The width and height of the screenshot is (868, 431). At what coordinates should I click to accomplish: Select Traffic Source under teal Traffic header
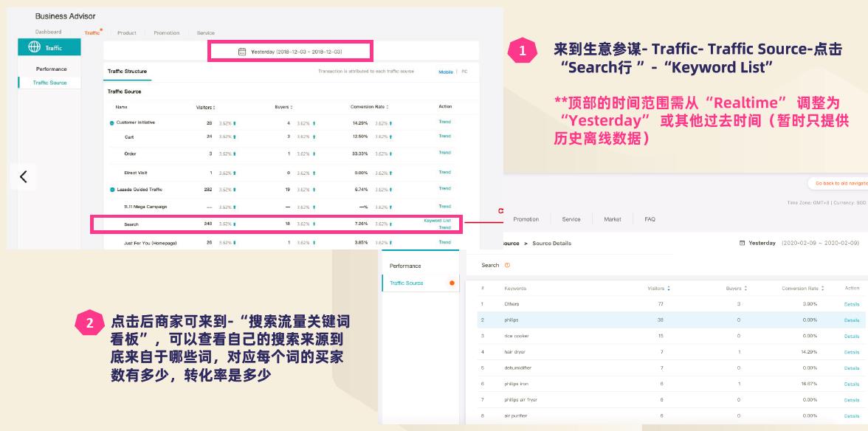[x=49, y=83]
